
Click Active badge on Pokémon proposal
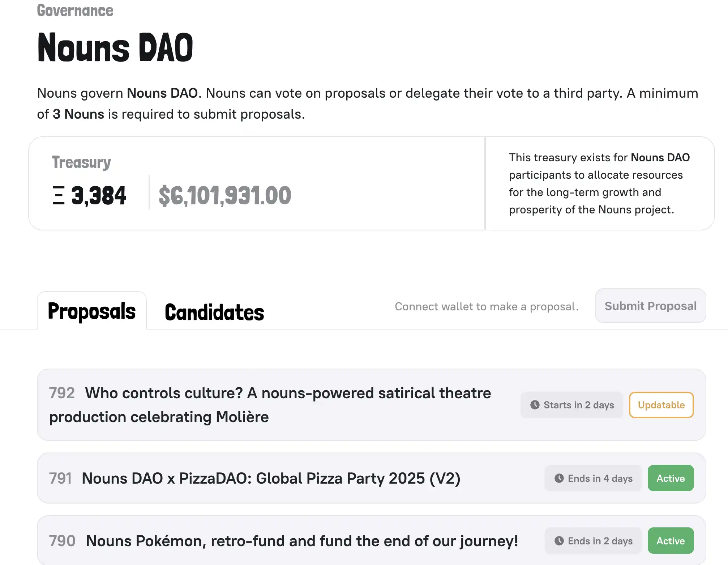[x=670, y=541]
